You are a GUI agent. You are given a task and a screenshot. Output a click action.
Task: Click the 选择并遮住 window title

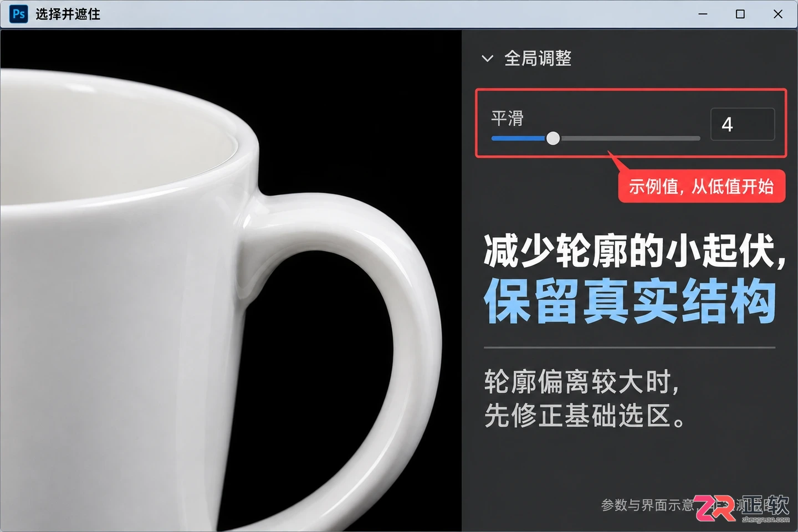tap(68, 14)
